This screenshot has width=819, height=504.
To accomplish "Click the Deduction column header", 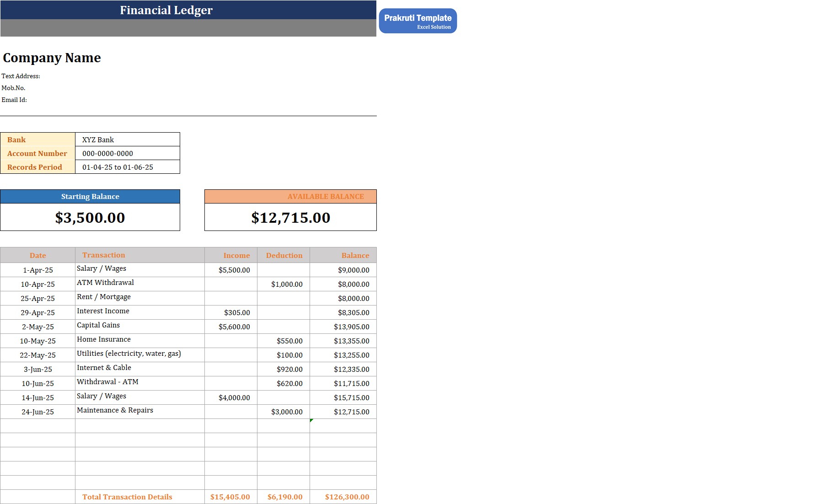I will (284, 255).
